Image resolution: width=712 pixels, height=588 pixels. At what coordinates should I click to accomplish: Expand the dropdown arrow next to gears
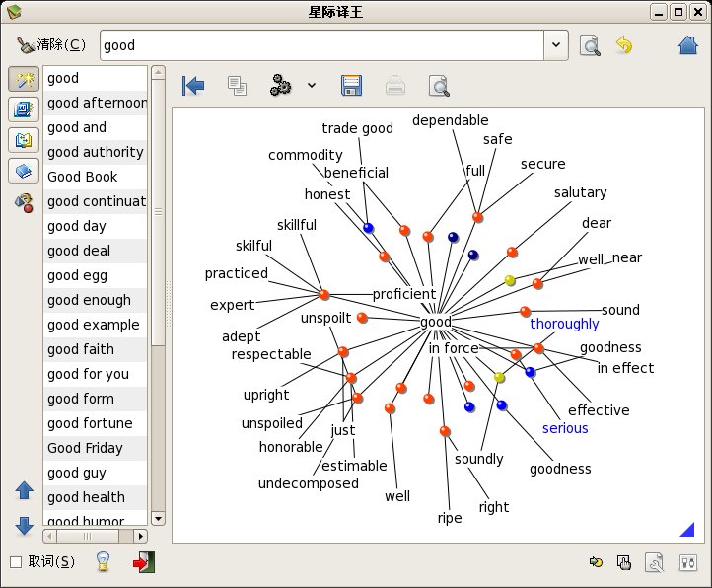(312, 85)
